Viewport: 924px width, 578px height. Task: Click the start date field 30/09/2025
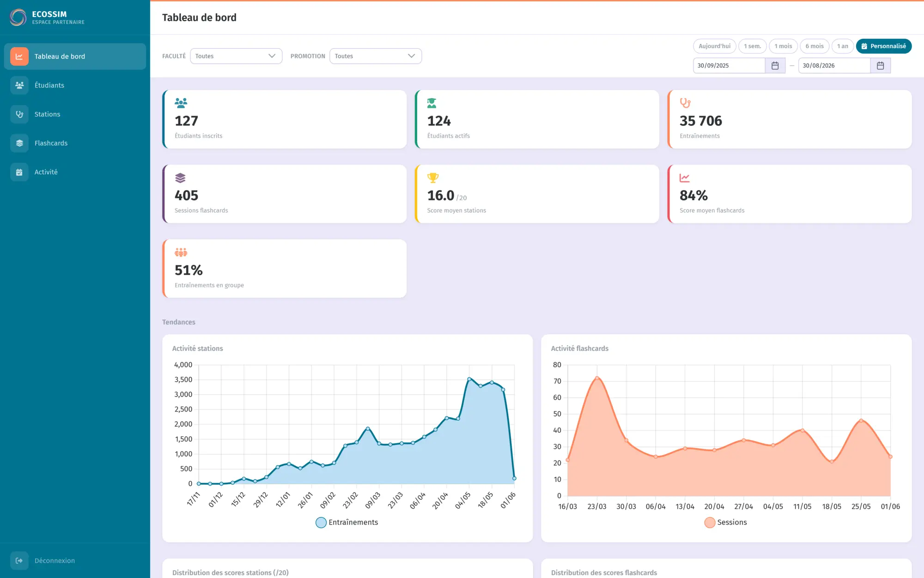coord(729,66)
